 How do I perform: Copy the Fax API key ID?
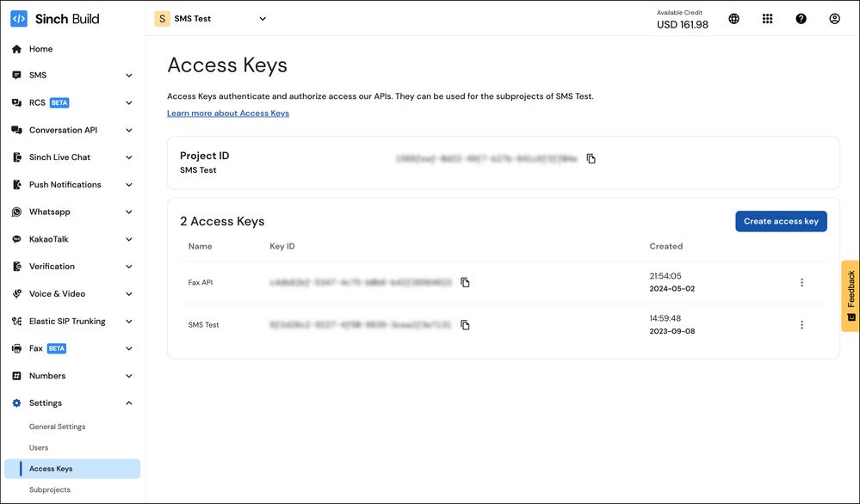coord(465,282)
